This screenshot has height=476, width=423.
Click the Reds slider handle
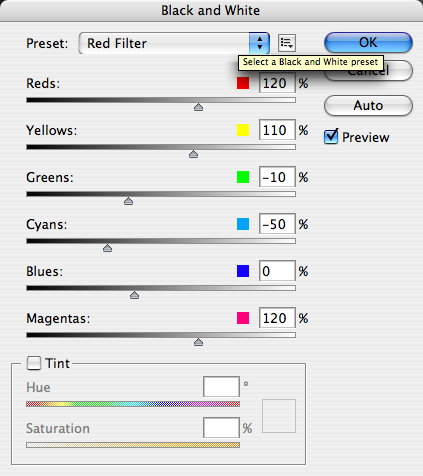tap(198, 107)
